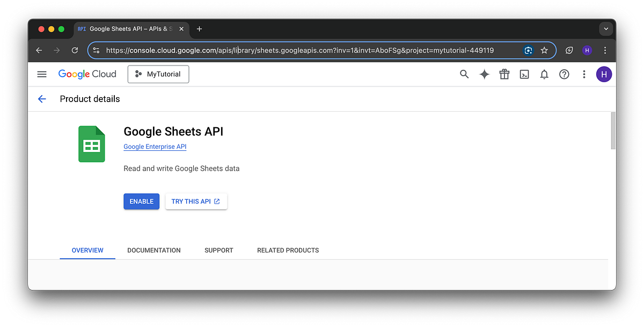Click the browser back arrow
Image resolution: width=644 pixels, height=327 pixels.
point(39,50)
